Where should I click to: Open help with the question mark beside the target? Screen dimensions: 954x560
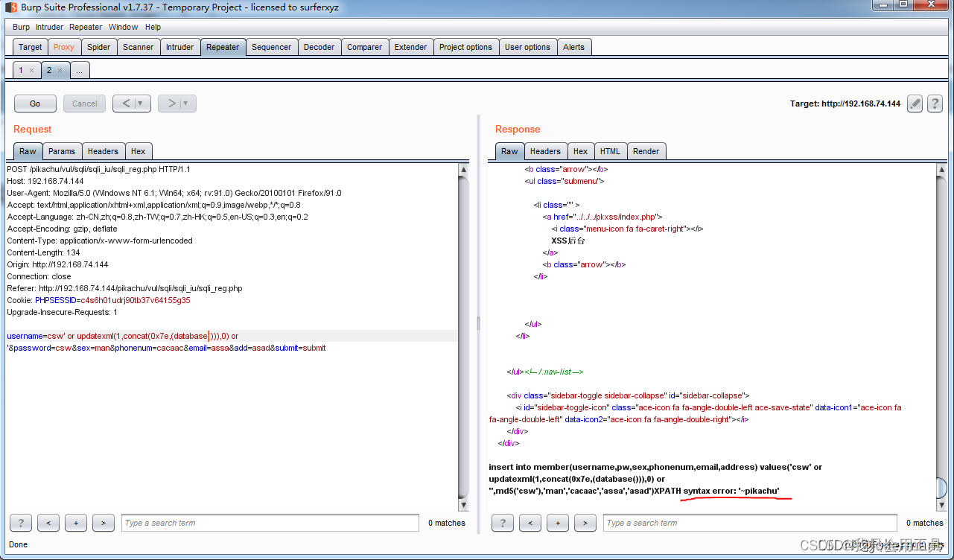coord(935,104)
